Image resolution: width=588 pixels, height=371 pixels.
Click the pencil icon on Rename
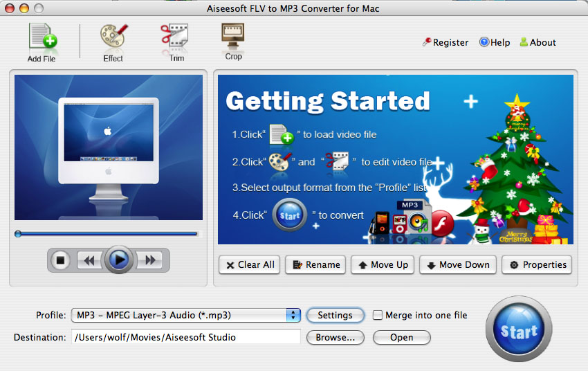tap(297, 265)
